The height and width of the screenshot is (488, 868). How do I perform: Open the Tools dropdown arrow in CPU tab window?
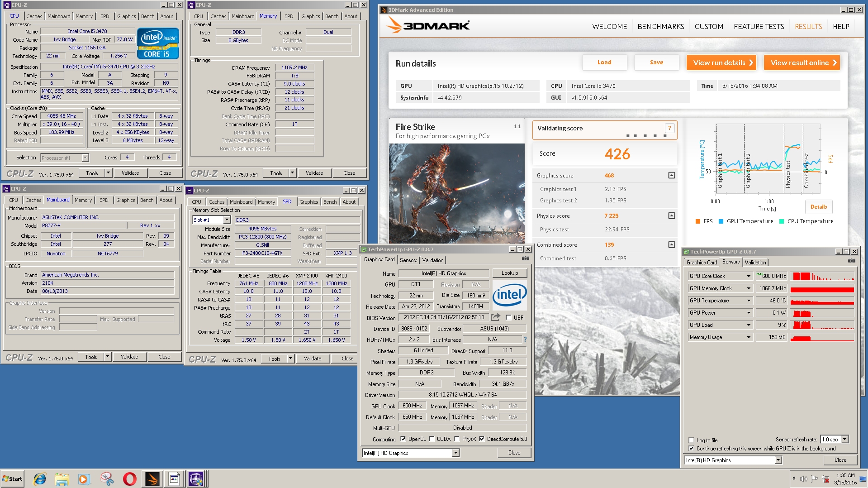tap(108, 173)
